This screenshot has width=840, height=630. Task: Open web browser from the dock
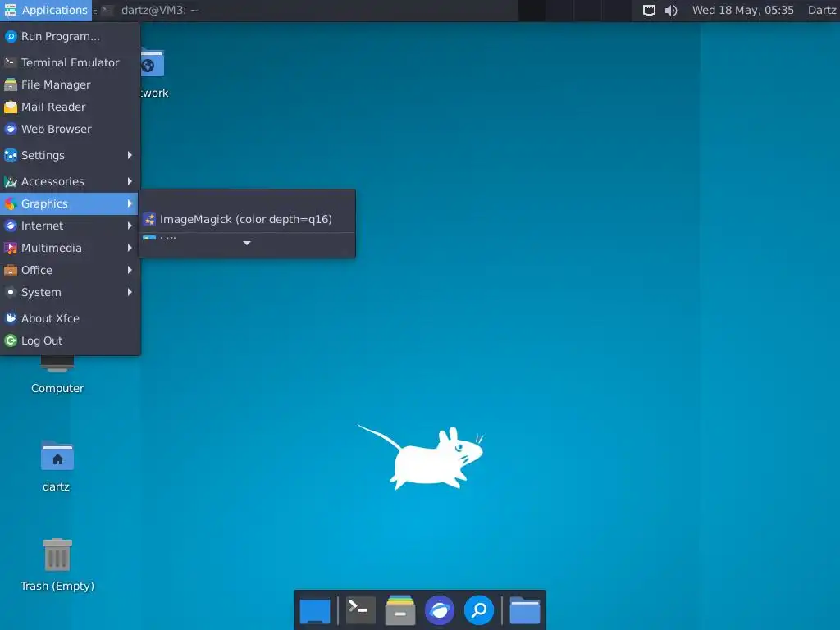(440, 610)
